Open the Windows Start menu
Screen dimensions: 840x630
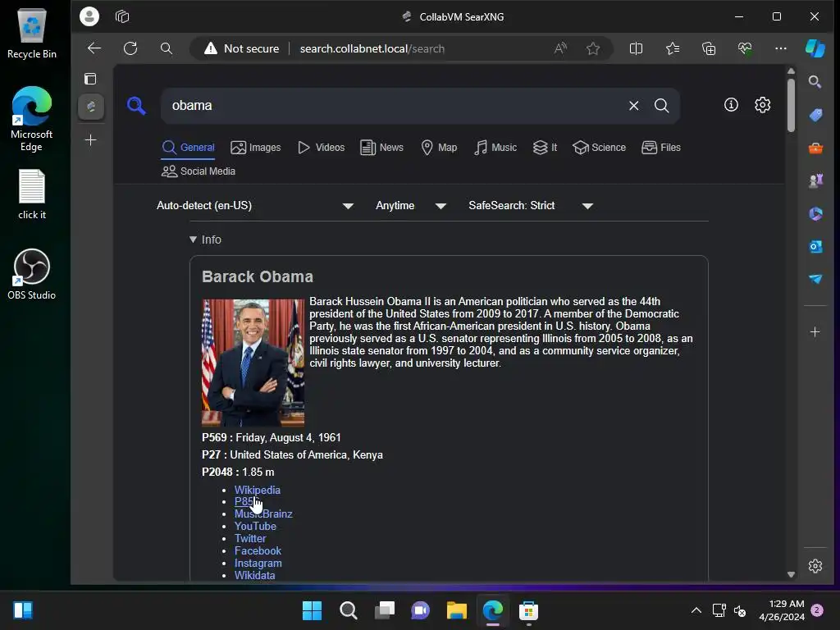[312, 610]
